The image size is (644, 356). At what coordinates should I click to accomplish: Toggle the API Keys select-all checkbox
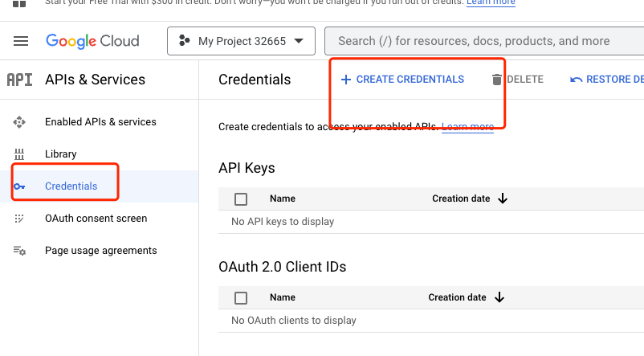(x=241, y=199)
